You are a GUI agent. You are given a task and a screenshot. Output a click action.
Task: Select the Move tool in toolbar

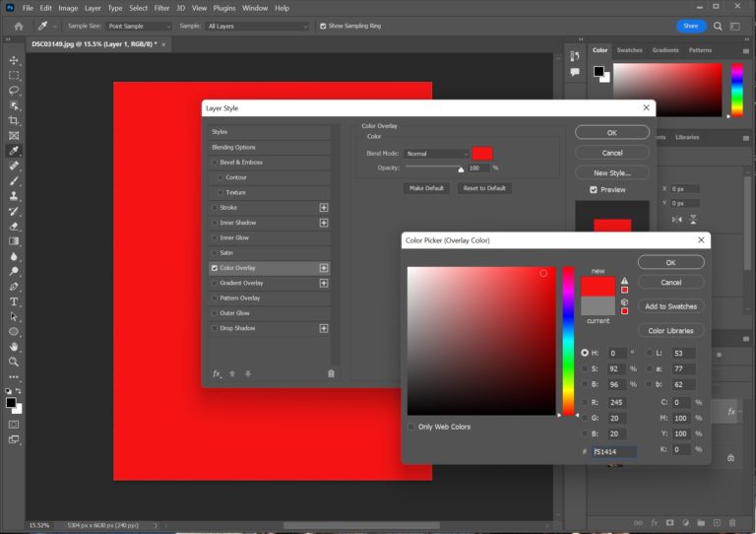(x=14, y=60)
